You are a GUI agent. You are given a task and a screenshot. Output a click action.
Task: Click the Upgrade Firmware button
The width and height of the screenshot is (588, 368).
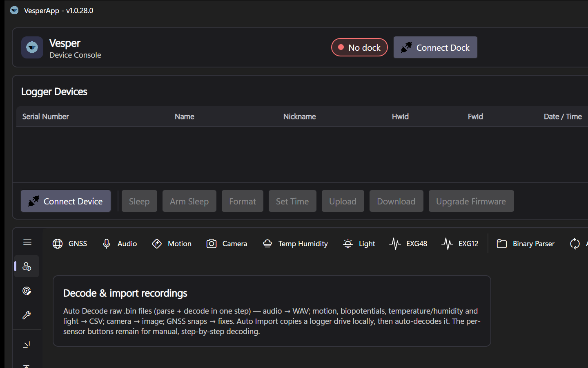pyautogui.click(x=471, y=201)
